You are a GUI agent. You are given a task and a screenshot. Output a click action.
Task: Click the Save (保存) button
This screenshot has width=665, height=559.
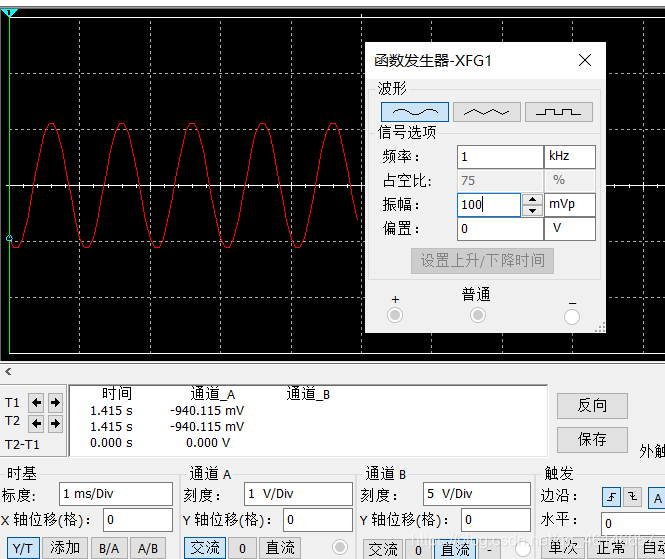[x=592, y=440]
